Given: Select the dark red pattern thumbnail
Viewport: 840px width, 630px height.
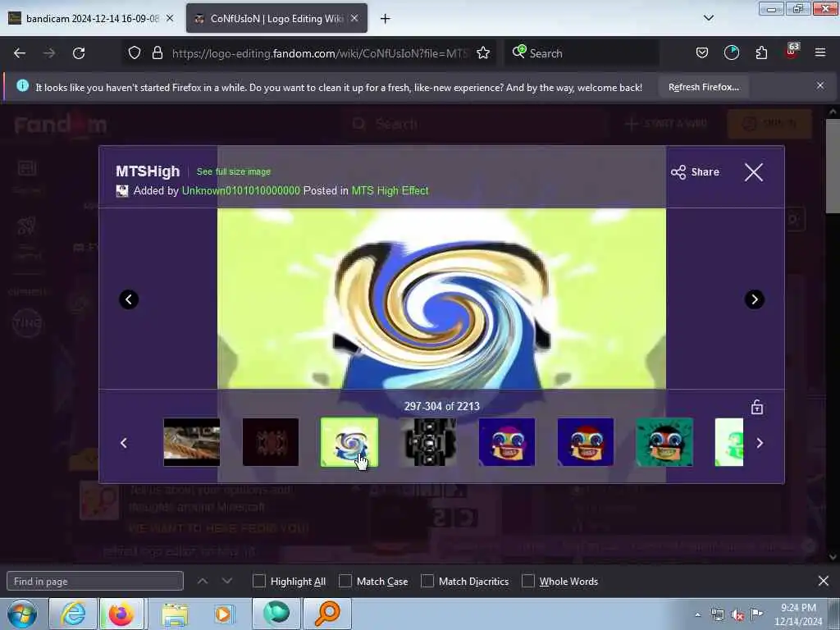Looking at the screenshot, I should (271, 442).
